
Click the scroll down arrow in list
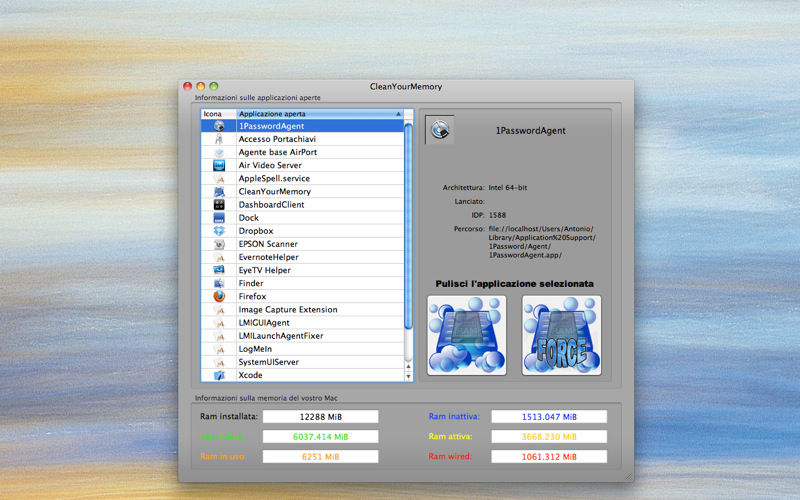tap(408, 377)
